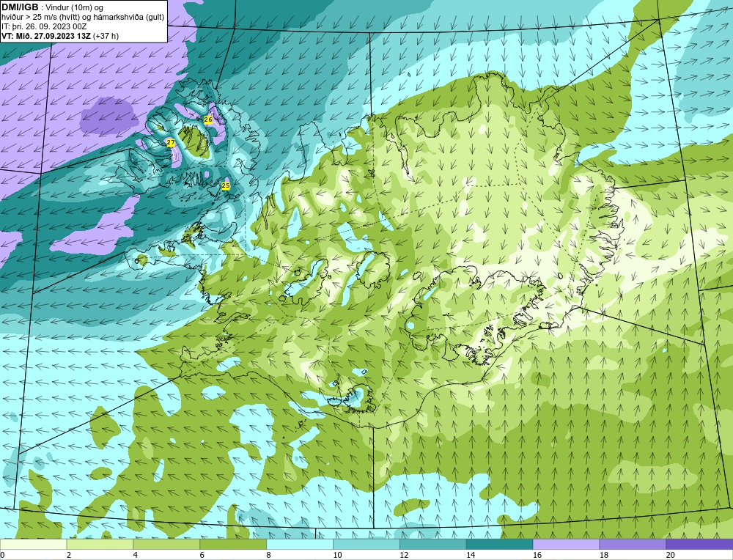Click the 'hviður > 25 m/s (hvítt)' legend line
733x560 pixels.
[x=40, y=18]
